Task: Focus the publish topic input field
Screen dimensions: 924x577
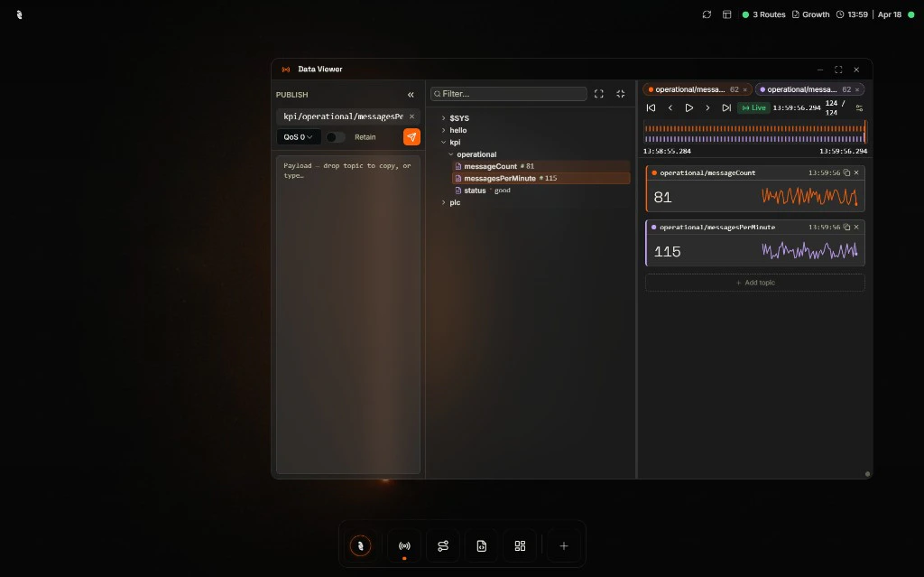Action: (x=344, y=116)
